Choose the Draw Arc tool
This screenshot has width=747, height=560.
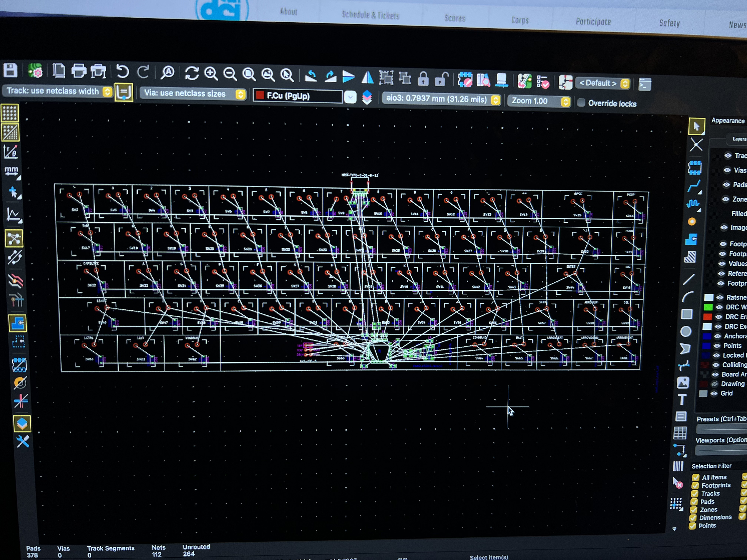click(688, 297)
